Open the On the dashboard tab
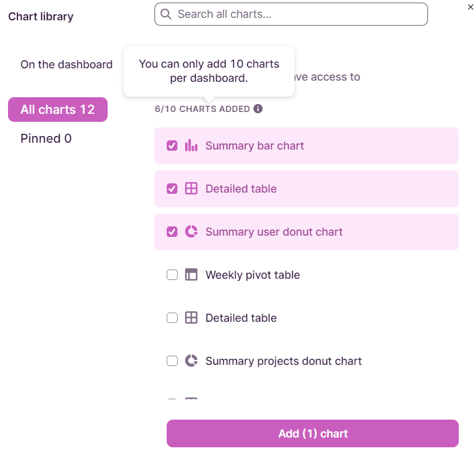476x459 pixels. tap(66, 65)
